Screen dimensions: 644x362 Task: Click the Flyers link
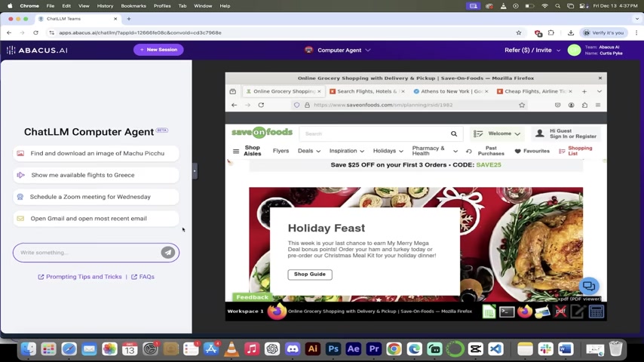[x=281, y=151]
